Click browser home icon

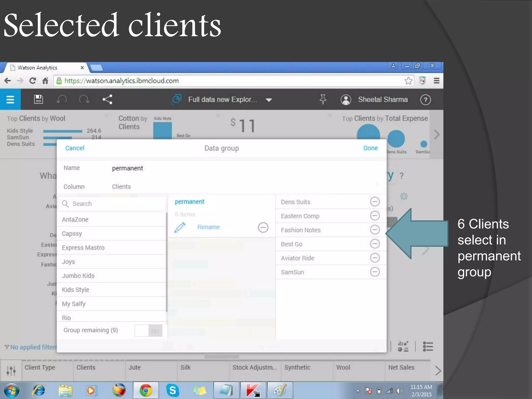click(45, 81)
